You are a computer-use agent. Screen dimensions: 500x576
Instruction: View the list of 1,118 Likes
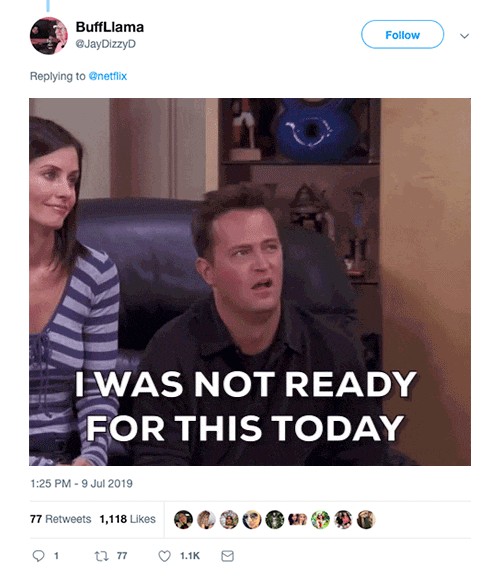(x=127, y=519)
